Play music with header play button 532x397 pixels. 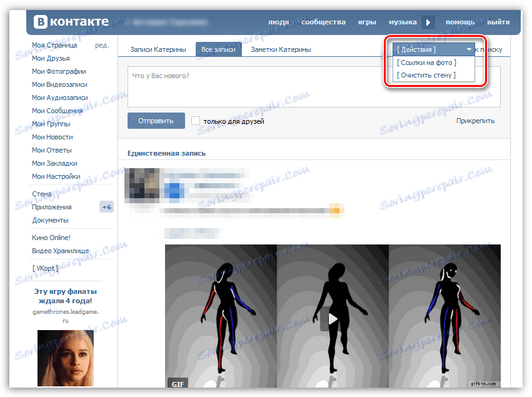point(428,23)
